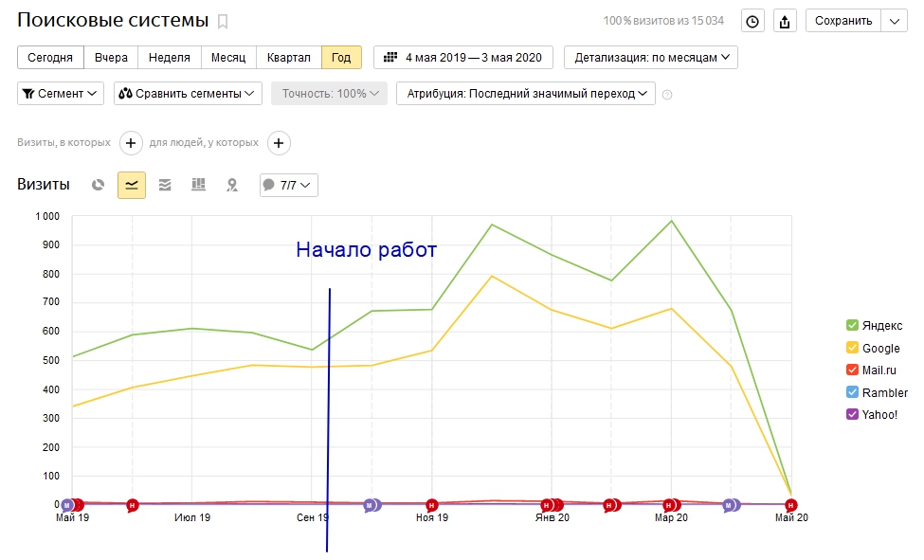Screen dimensions: 924x560
Task: Click the green Яндекс peak at Мар 20
Action: point(671,221)
